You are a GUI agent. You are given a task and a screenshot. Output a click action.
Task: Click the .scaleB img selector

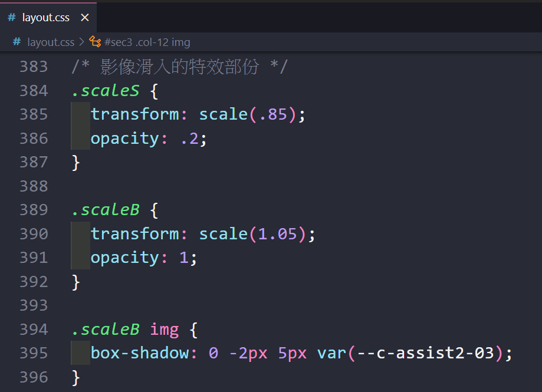coord(125,329)
